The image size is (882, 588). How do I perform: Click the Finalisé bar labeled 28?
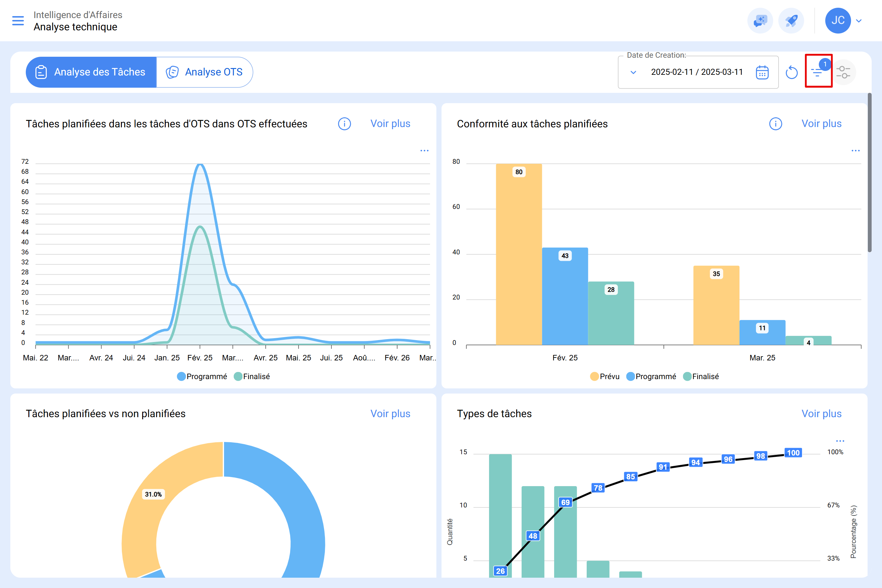pos(611,313)
